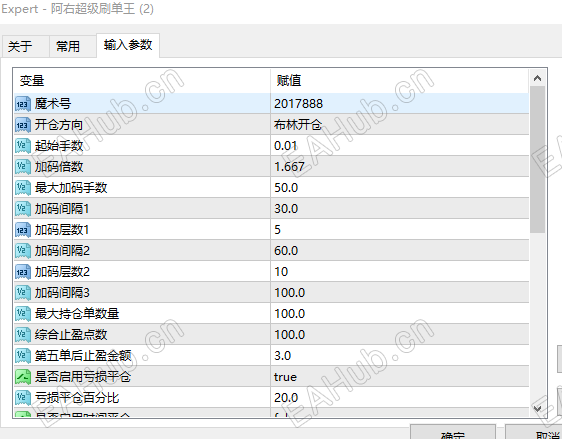Click the integer icon beside 加码层数2
This screenshot has width=562, height=439.
(x=23, y=272)
